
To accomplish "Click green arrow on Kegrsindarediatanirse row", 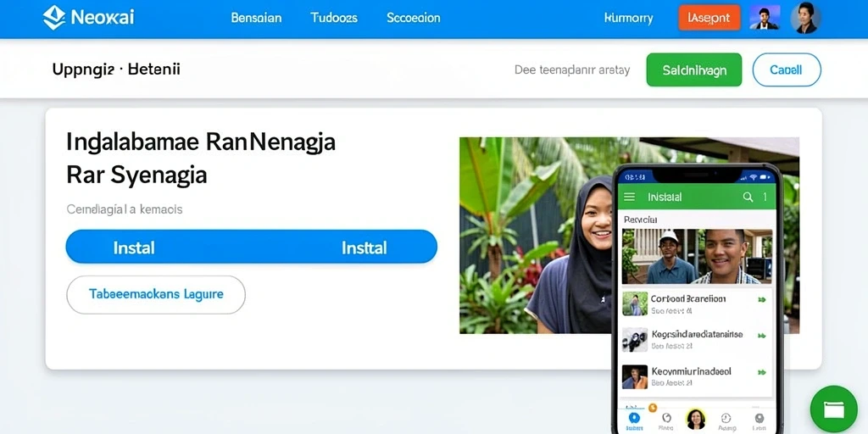I will point(762,336).
